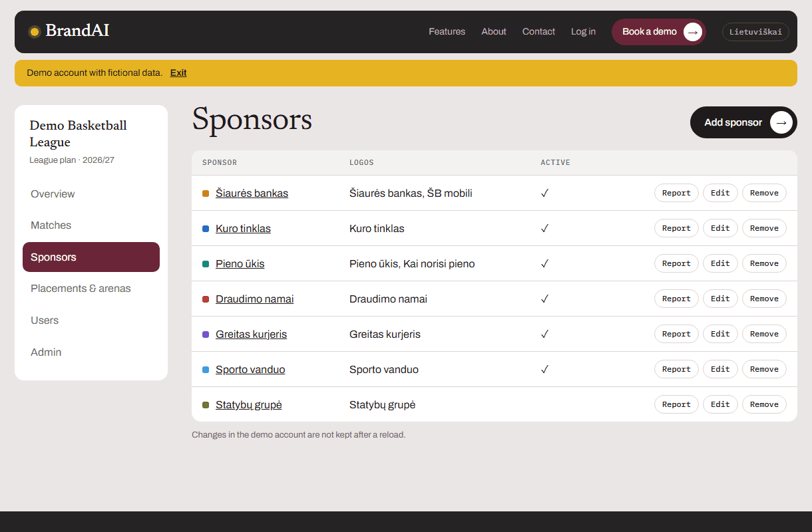The width and height of the screenshot is (812, 532).
Task: Remove the Greitas kurjeris sponsor
Action: [x=764, y=334]
